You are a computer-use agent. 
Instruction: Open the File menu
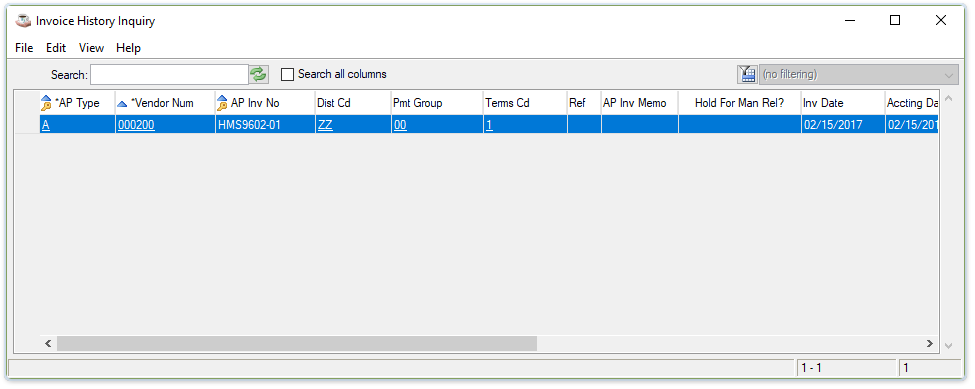(24, 48)
